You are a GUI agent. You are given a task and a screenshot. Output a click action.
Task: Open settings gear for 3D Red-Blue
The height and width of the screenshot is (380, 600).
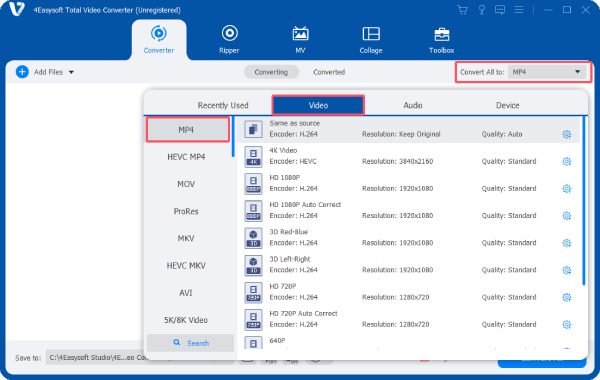click(x=567, y=243)
